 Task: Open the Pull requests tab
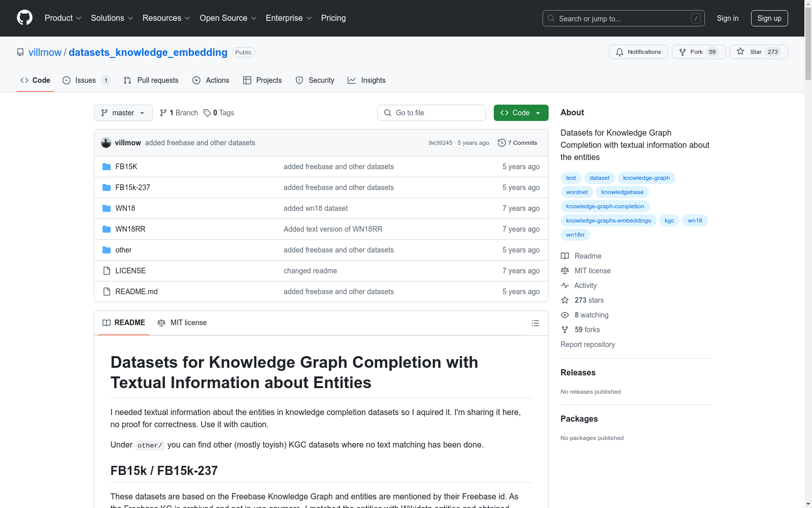pyautogui.click(x=151, y=80)
